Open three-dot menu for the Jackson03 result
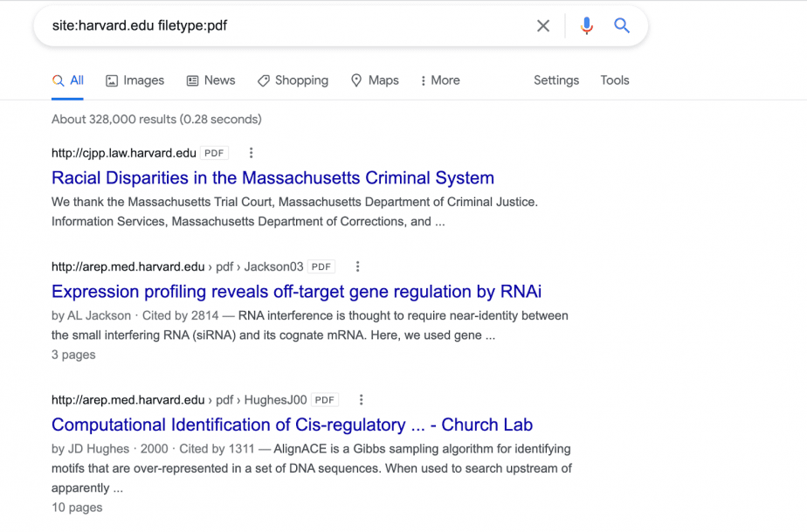The height and width of the screenshot is (532, 807). click(358, 266)
